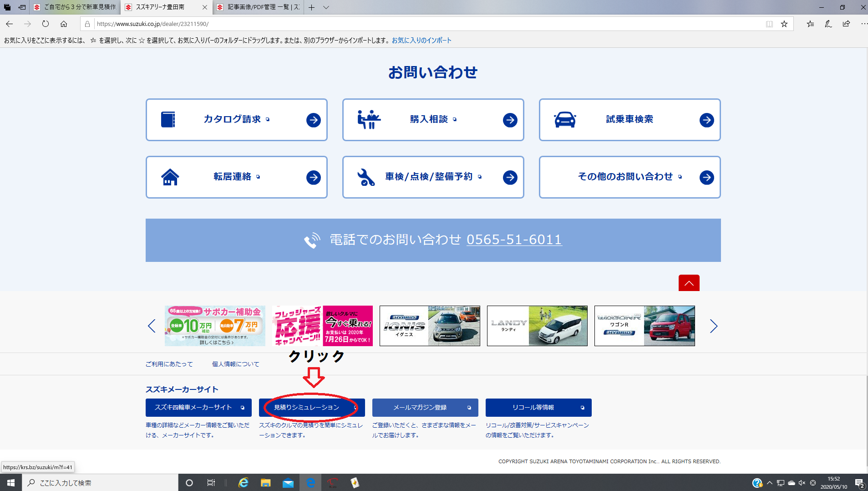Click the browser forward arrow

point(27,24)
